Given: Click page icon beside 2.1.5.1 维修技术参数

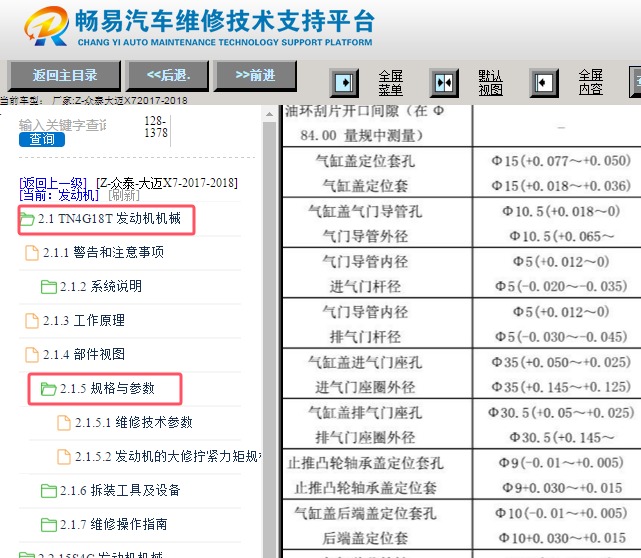Looking at the screenshot, I should (x=63, y=423).
